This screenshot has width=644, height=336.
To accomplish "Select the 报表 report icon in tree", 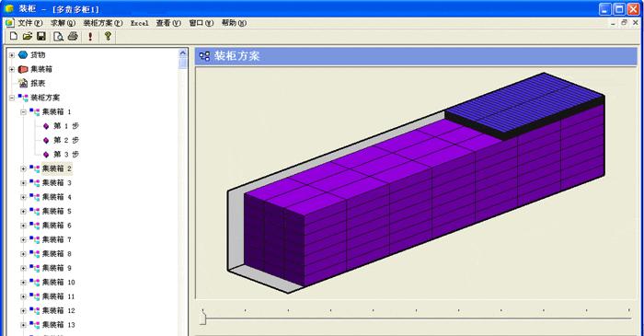I will pos(23,84).
